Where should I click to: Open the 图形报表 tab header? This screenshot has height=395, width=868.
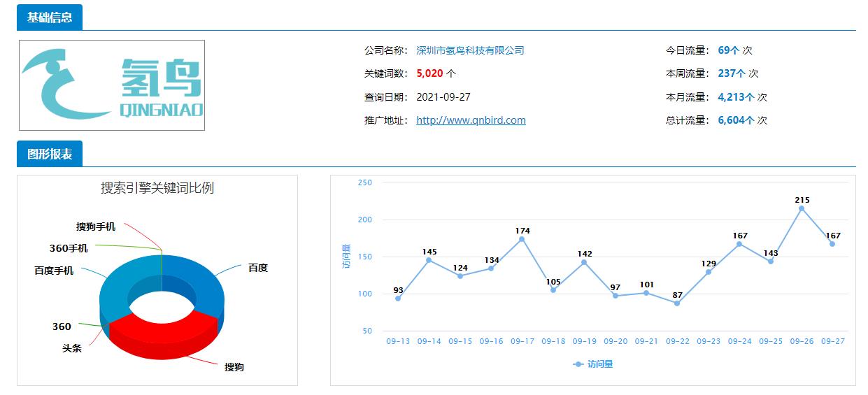click(50, 154)
